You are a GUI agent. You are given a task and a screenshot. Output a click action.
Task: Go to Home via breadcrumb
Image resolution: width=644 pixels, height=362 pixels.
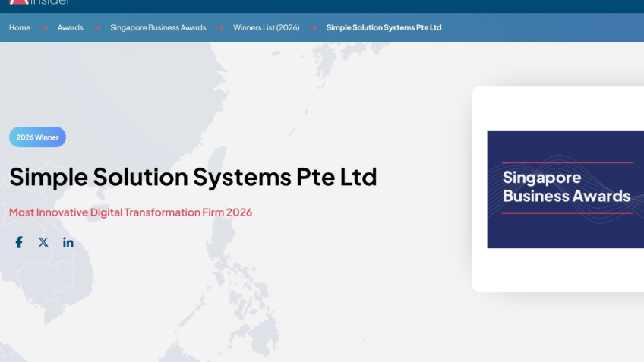pyautogui.click(x=20, y=28)
